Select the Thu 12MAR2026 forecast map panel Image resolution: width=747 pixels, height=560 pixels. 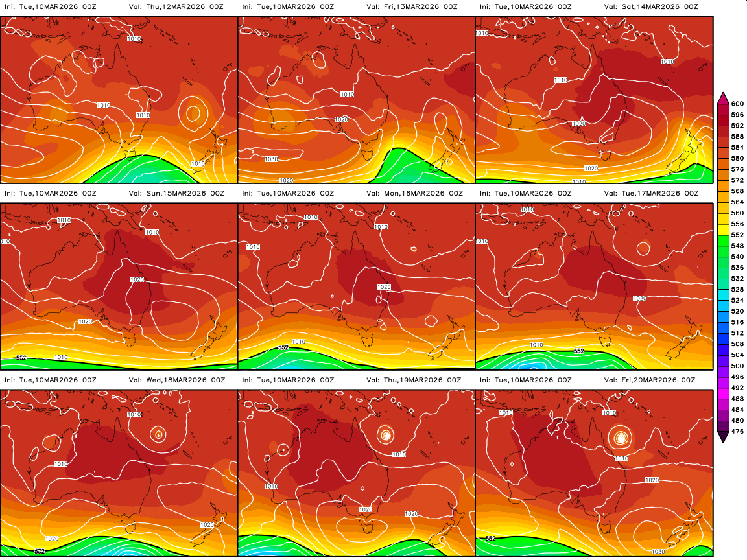click(x=119, y=99)
